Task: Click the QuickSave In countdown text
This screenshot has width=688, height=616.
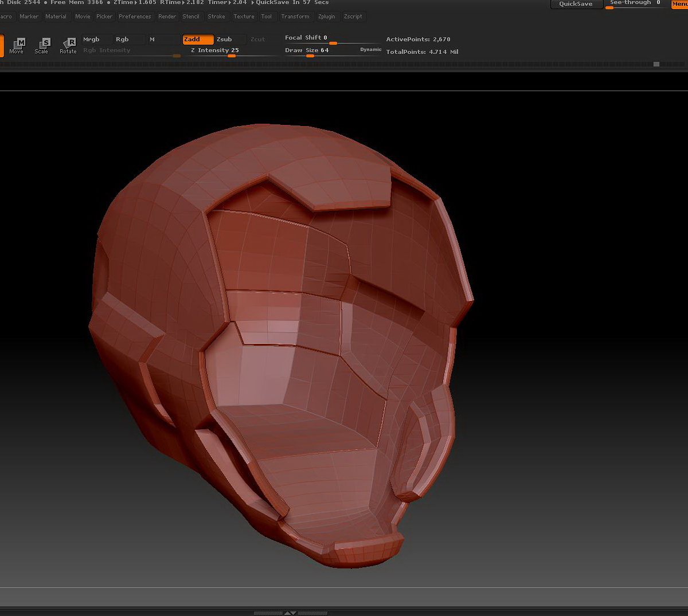Action: [x=292, y=3]
